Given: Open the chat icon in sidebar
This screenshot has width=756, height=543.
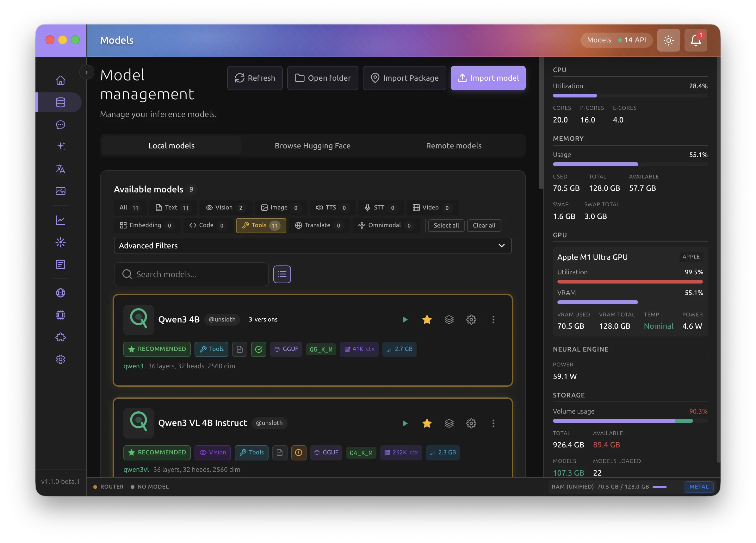Looking at the screenshot, I should point(60,125).
